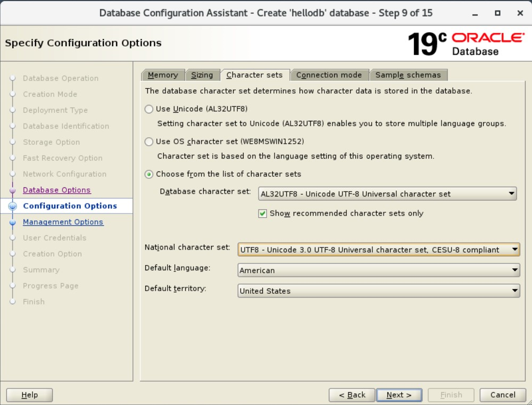Click the Storage Option step label

pyautogui.click(x=52, y=142)
